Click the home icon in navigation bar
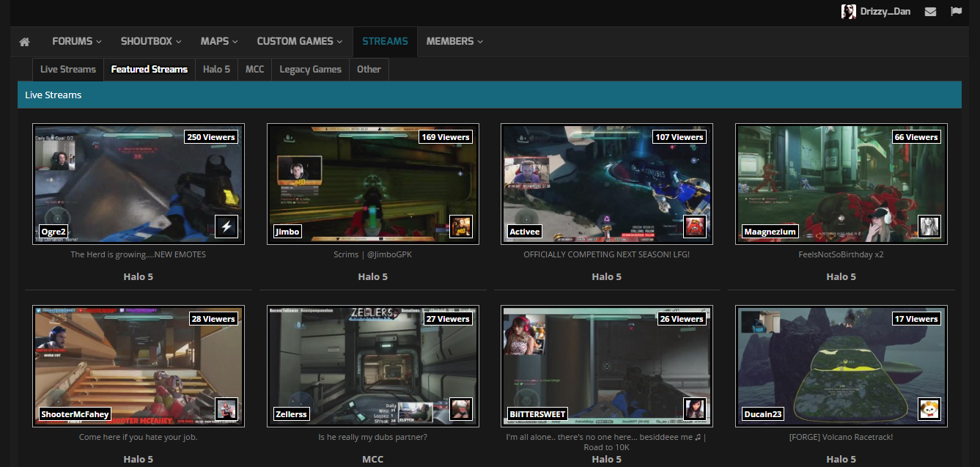 (x=24, y=42)
